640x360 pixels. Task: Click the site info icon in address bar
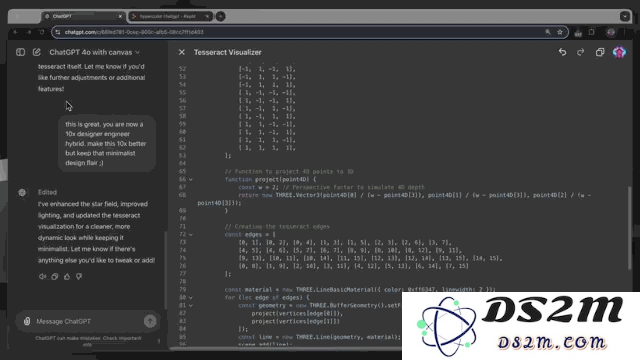(58, 32)
